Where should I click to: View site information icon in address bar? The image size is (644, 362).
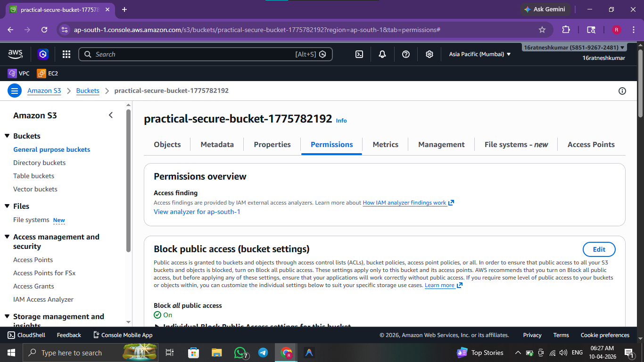[65, 30]
